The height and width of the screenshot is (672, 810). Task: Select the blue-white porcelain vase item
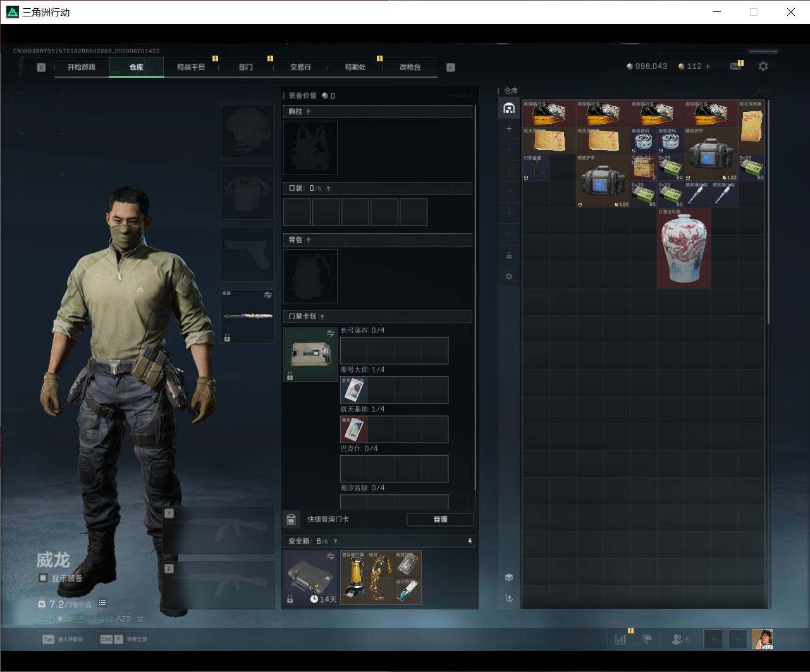pos(684,248)
